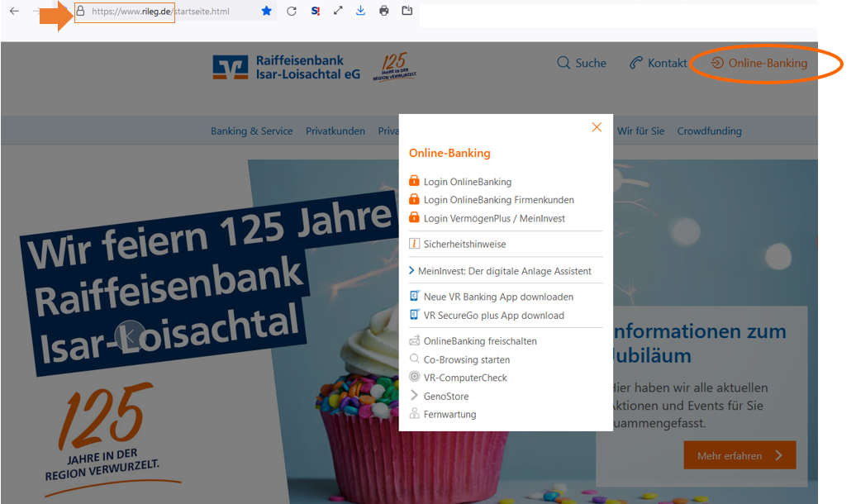Click the phone icon beside VR SecureGo plus App

click(x=414, y=315)
